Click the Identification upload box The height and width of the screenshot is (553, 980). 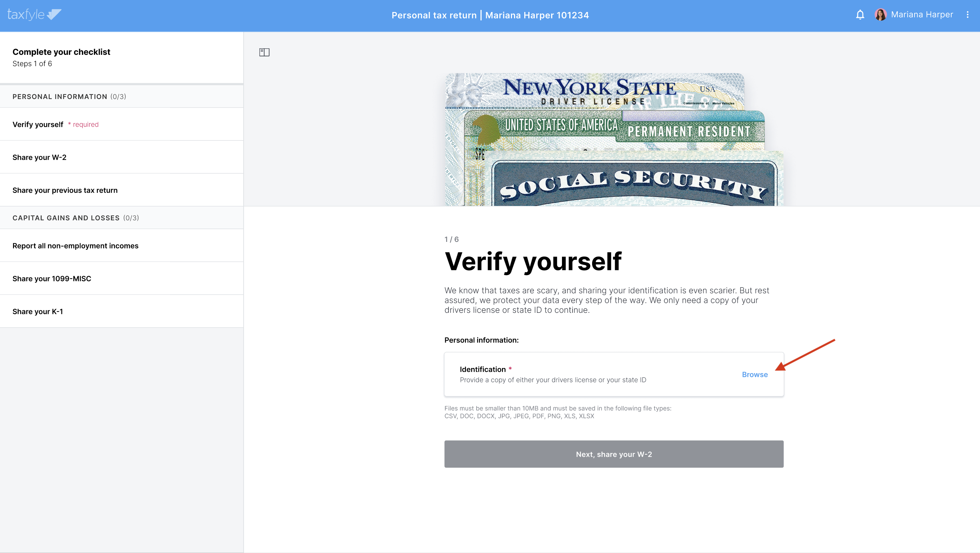click(x=614, y=374)
